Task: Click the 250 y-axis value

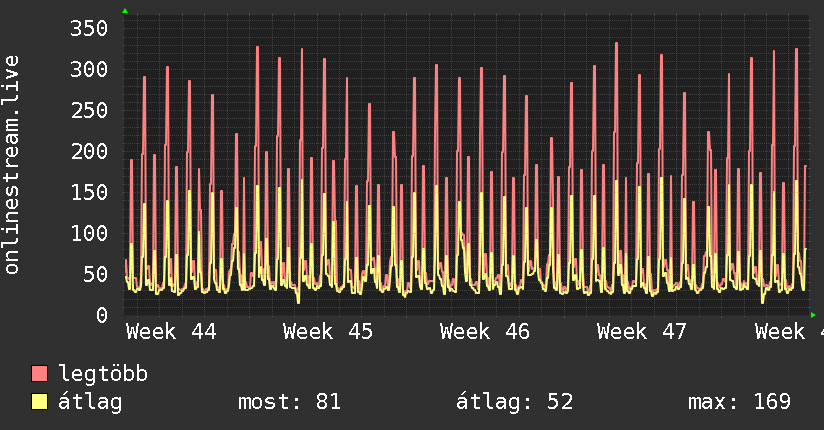Action: [89, 110]
